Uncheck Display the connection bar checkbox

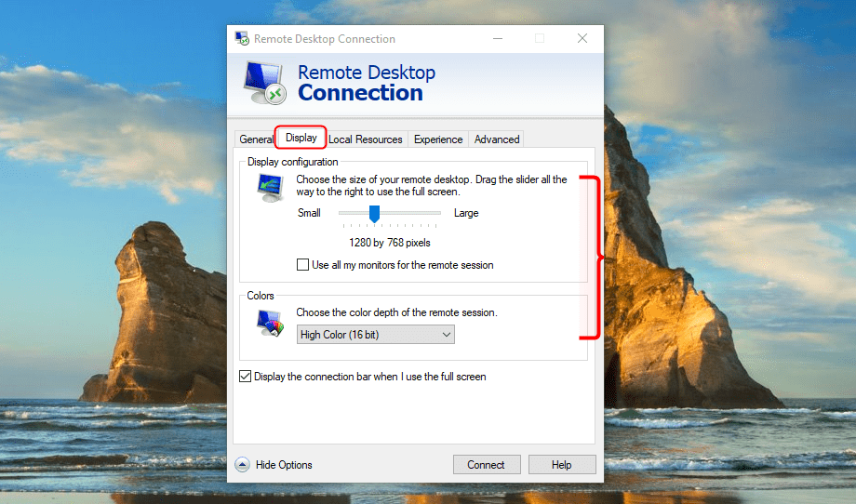pos(245,377)
